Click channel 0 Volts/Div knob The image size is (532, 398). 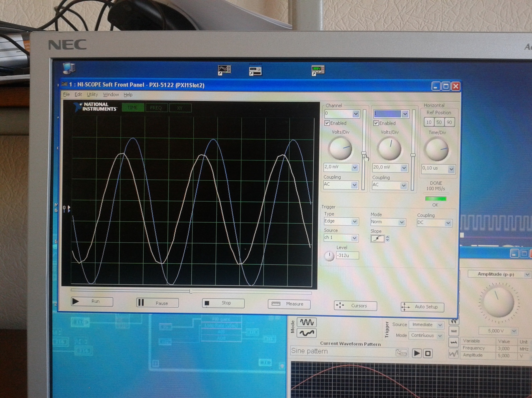tap(340, 148)
